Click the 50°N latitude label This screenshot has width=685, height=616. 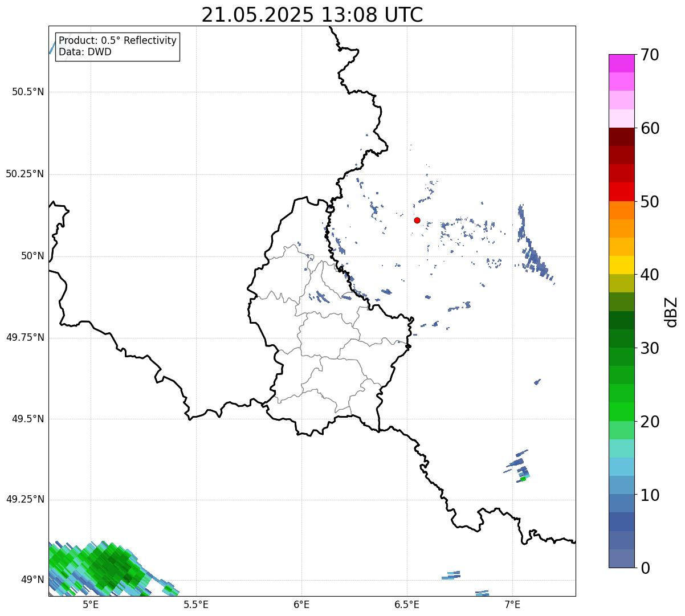[31, 256]
